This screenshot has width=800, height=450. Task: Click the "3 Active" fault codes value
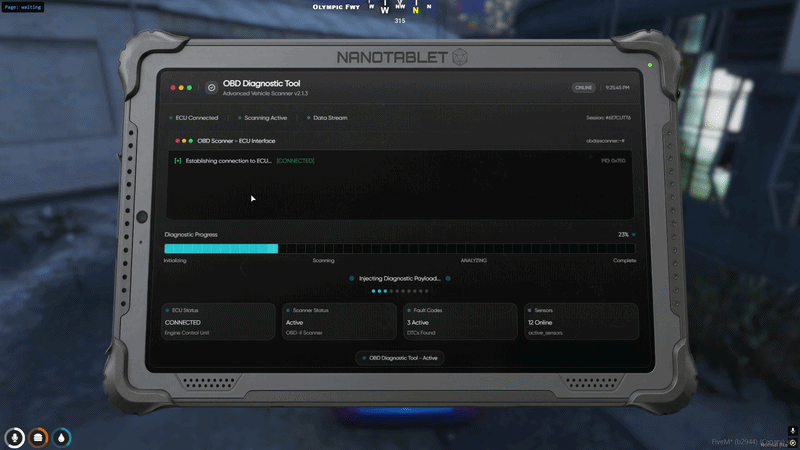417,322
